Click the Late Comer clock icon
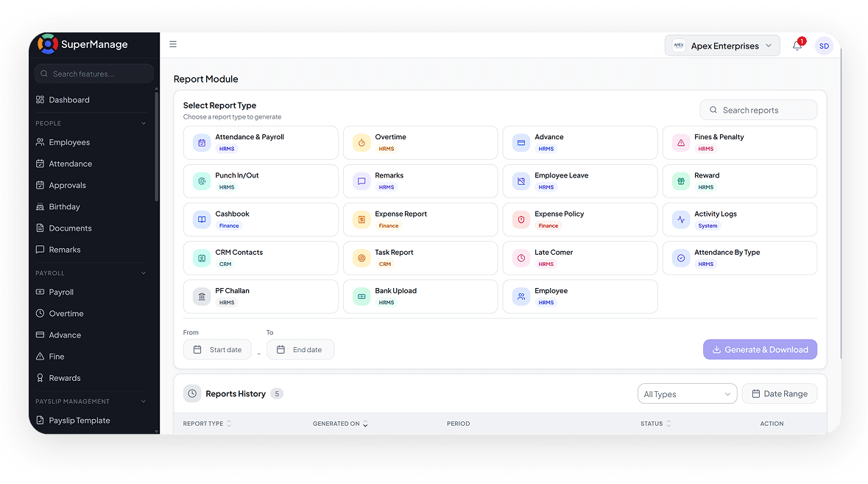This screenshot has width=868, height=484. (521, 258)
